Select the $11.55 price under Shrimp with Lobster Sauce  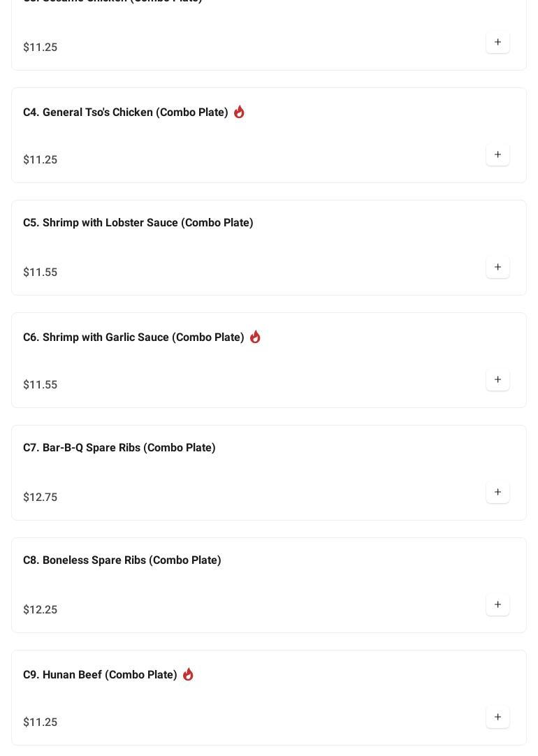point(41,272)
